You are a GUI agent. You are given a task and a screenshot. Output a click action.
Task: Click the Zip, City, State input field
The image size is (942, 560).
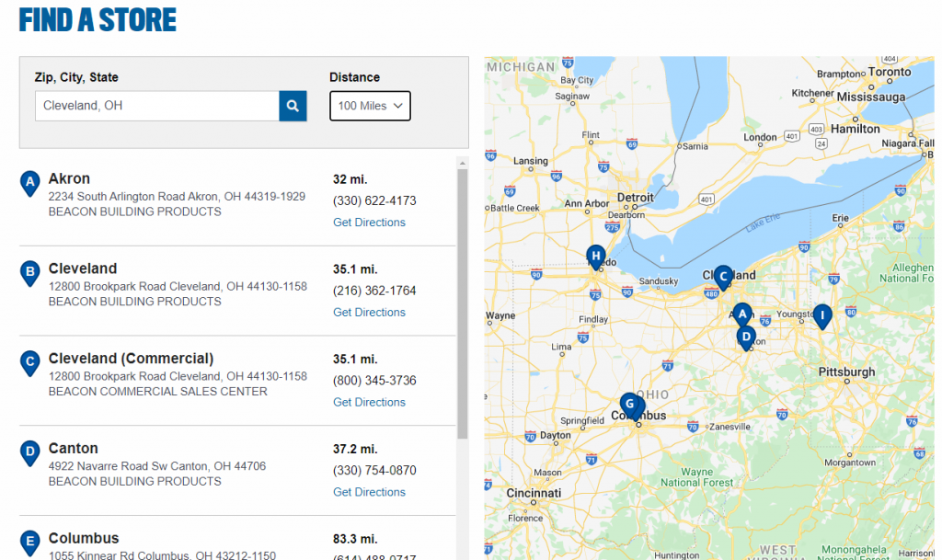[156, 106]
